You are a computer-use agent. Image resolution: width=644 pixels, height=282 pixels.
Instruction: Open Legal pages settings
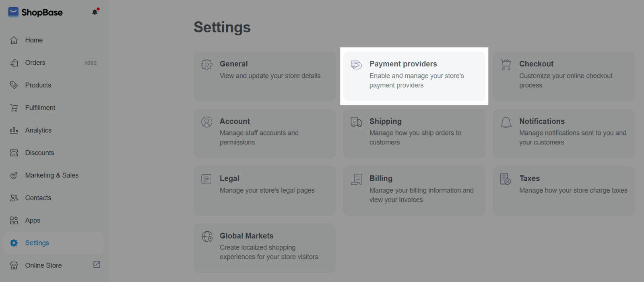264,191
